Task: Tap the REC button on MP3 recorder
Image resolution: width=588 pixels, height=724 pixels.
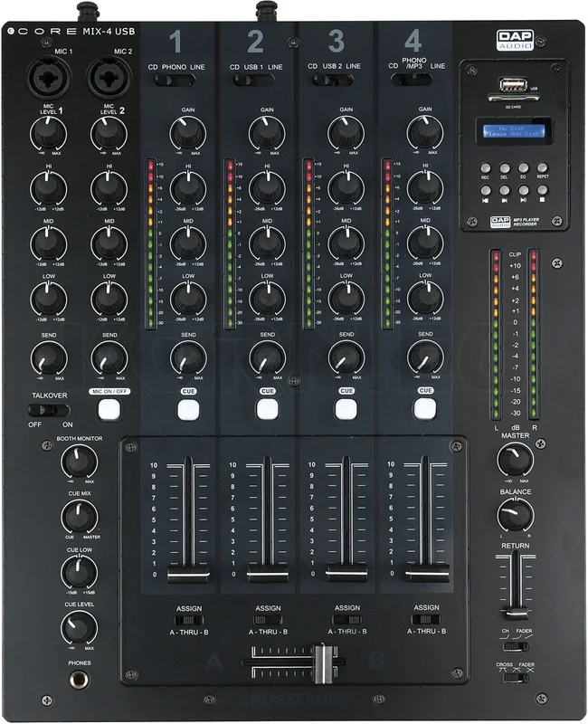Action: (x=485, y=168)
